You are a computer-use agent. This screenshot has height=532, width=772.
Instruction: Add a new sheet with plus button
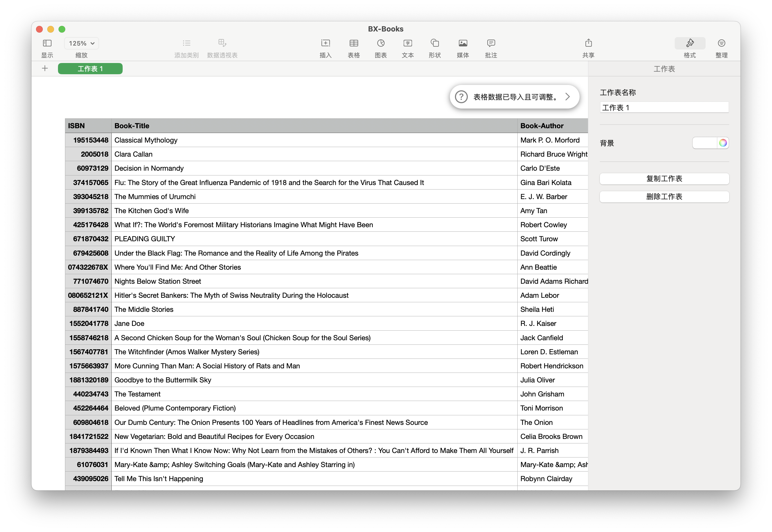tap(45, 69)
